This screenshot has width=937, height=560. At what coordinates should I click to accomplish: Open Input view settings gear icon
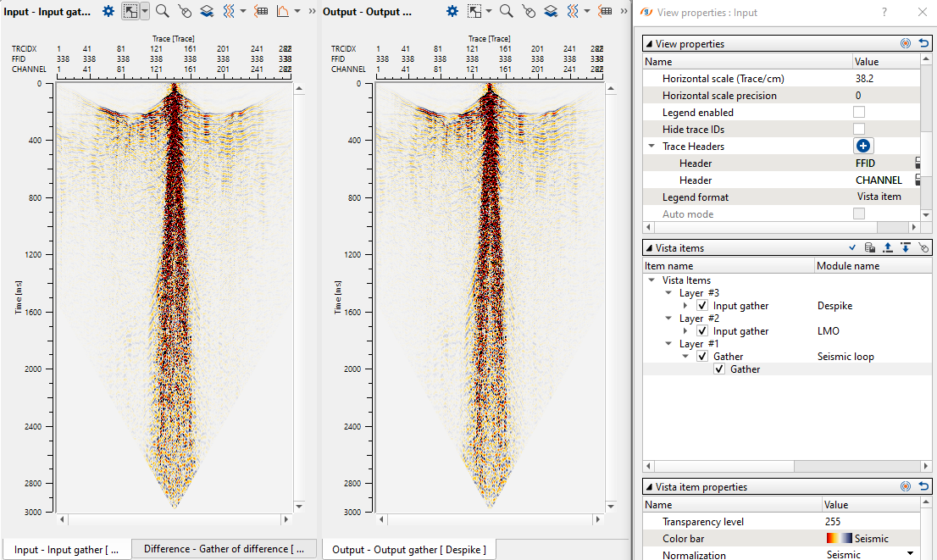[108, 11]
